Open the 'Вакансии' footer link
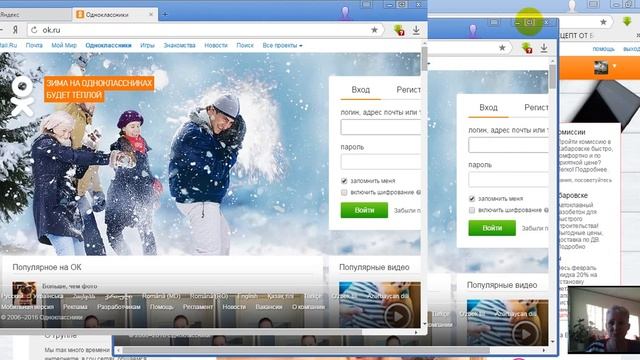This screenshot has width=640, height=360. 269,307
